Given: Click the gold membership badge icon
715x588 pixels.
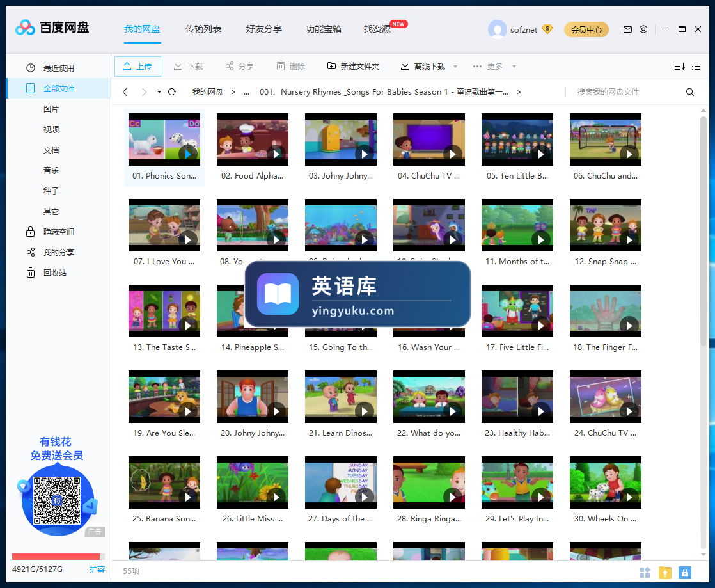Looking at the screenshot, I should pyautogui.click(x=547, y=29).
